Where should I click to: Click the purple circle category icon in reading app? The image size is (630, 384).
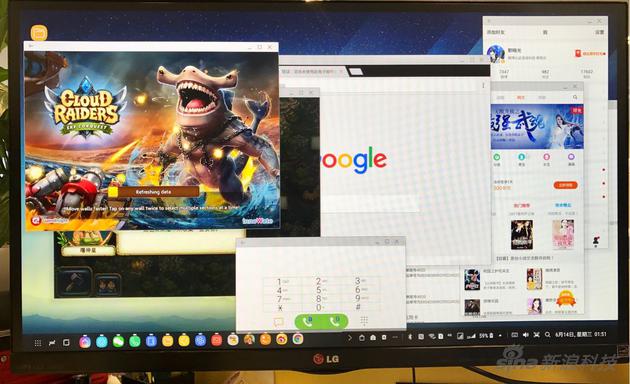click(x=571, y=157)
